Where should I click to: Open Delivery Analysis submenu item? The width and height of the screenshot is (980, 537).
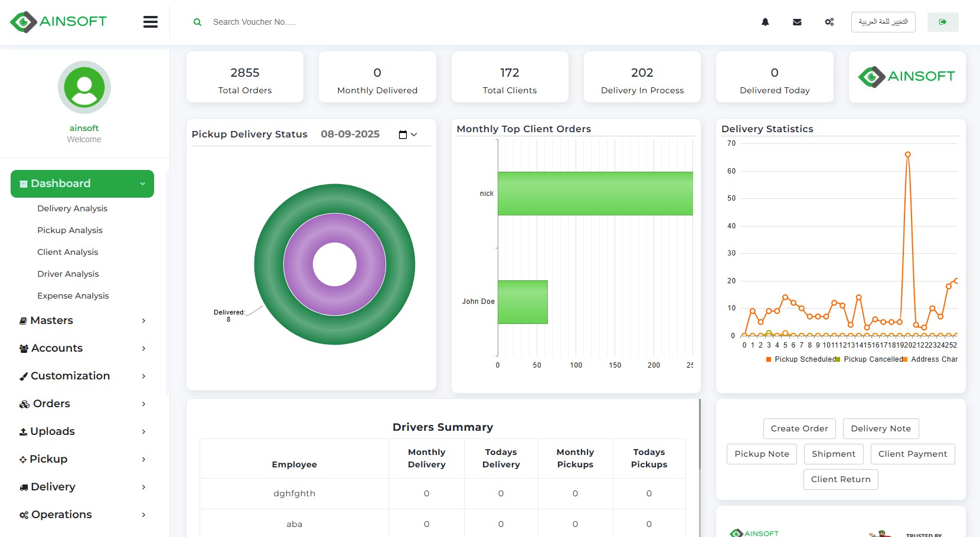[x=72, y=208]
